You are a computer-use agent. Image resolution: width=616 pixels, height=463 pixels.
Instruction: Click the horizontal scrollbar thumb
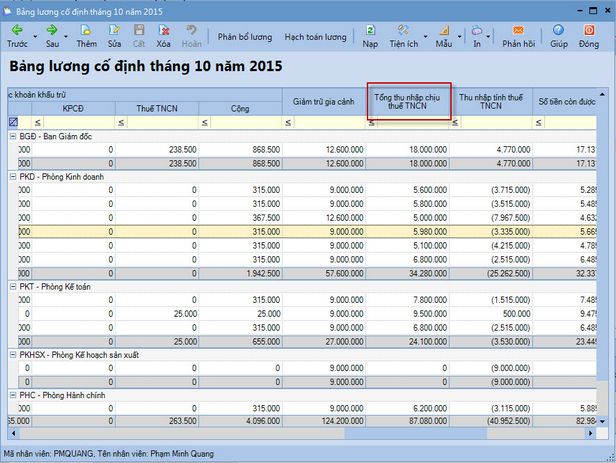pos(416,433)
